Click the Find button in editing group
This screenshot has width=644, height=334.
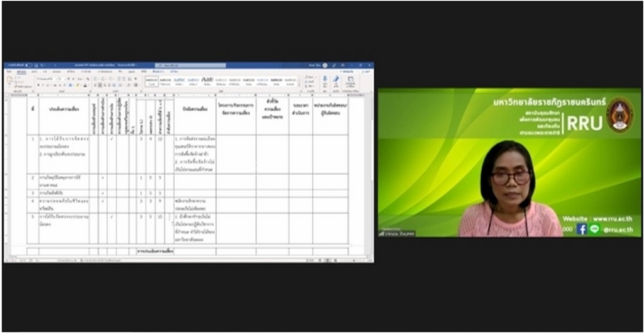click(311, 77)
